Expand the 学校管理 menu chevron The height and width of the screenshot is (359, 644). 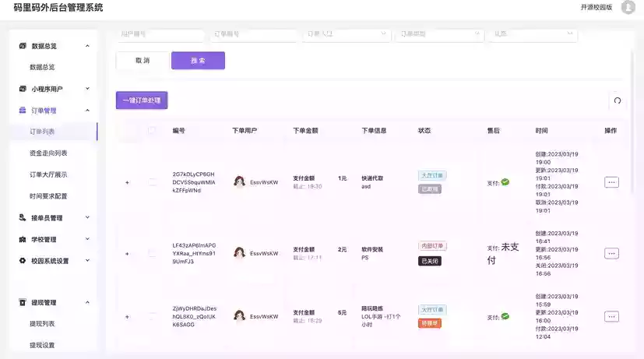[x=87, y=238]
